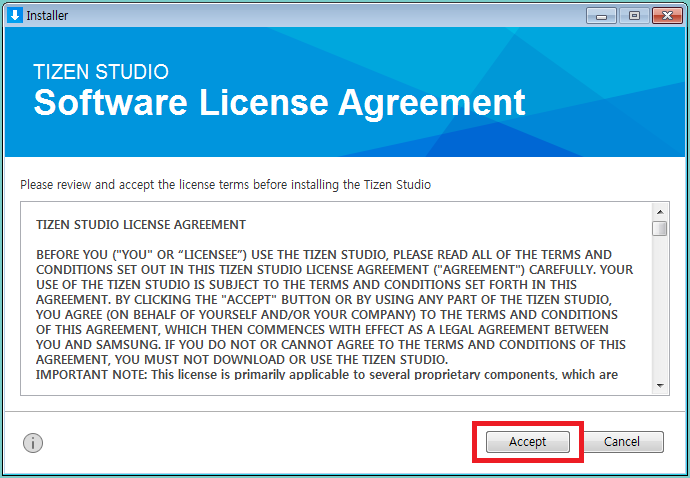The width and height of the screenshot is (690, 478).
Task: Click the 'TIZEN STUDIO' banner subtitle
Action: (x=101, y=72)
